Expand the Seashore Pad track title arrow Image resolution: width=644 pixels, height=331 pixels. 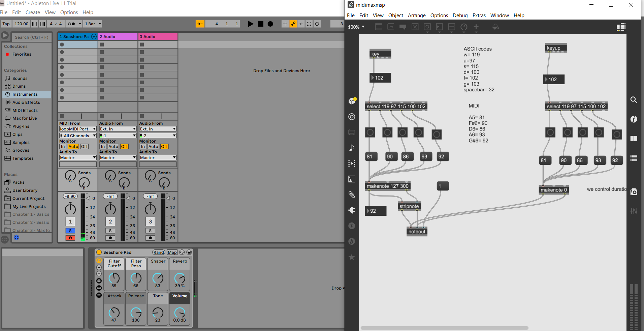(x=94, y=36)
